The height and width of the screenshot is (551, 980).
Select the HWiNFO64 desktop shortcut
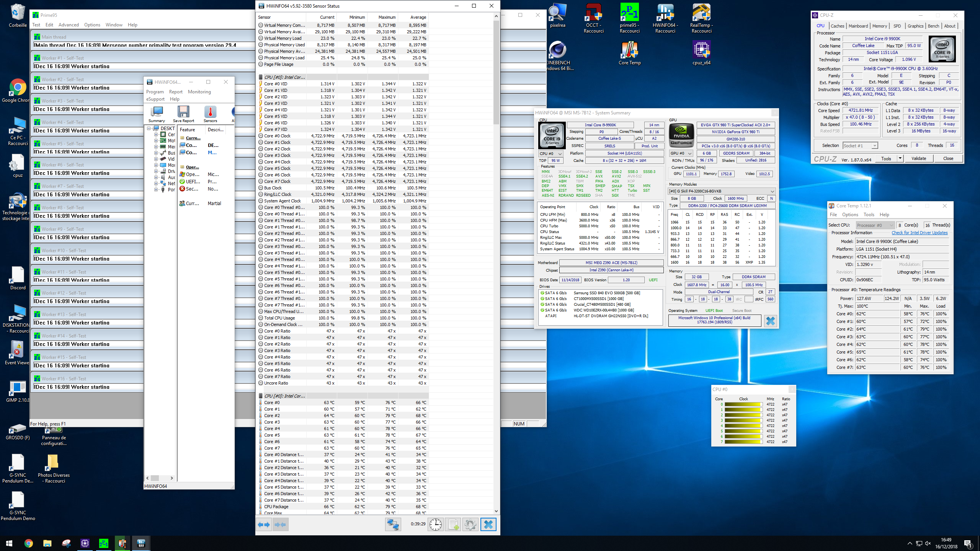point(665,18)
